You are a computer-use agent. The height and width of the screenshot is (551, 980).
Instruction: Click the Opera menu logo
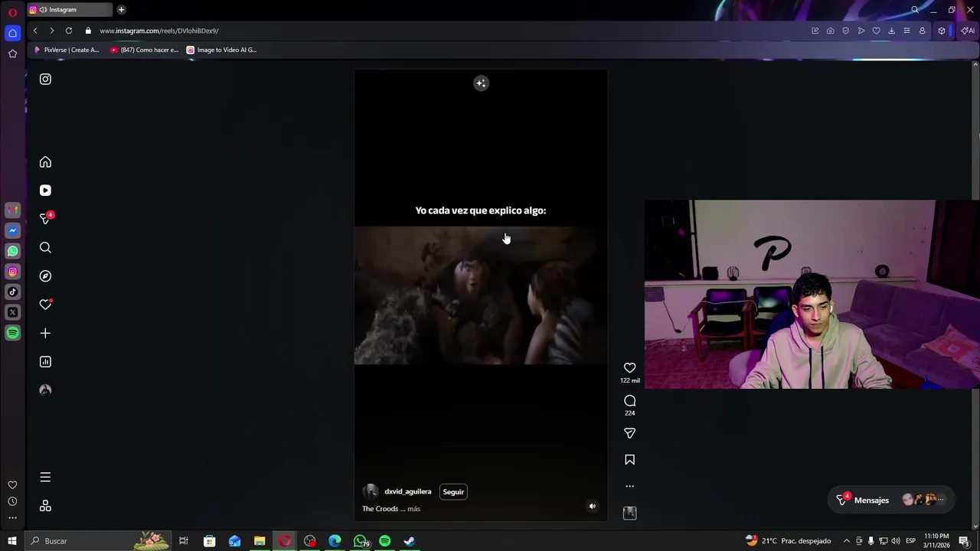tap(12, 12)
